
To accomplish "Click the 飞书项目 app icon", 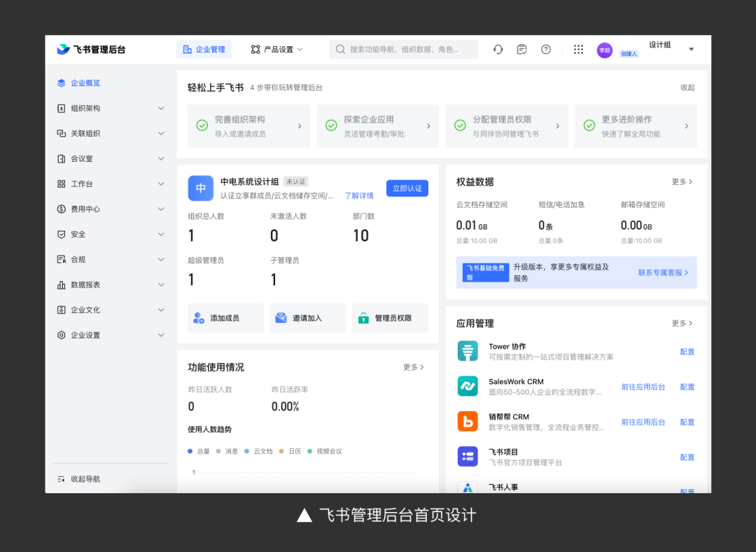I will click(467, 457).
